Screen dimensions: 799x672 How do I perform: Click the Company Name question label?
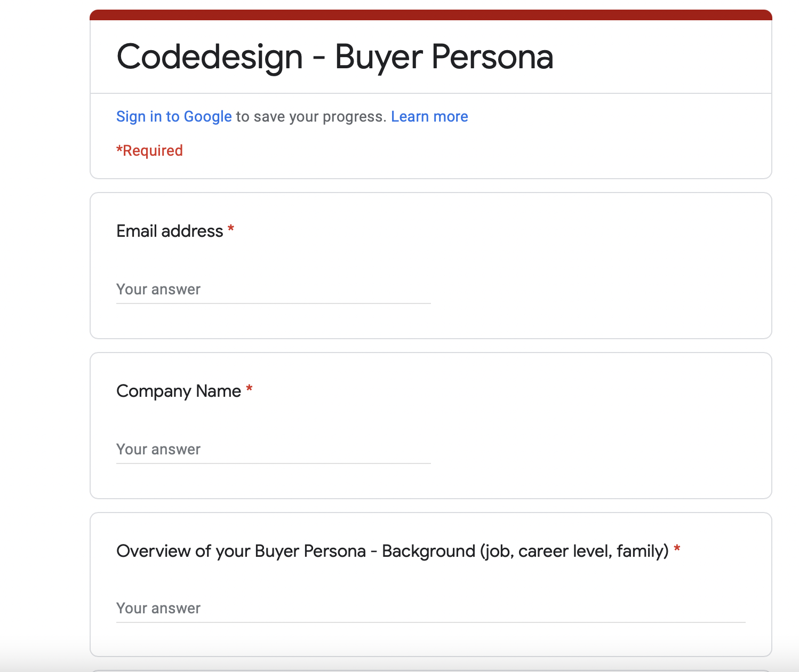[179, 391]
